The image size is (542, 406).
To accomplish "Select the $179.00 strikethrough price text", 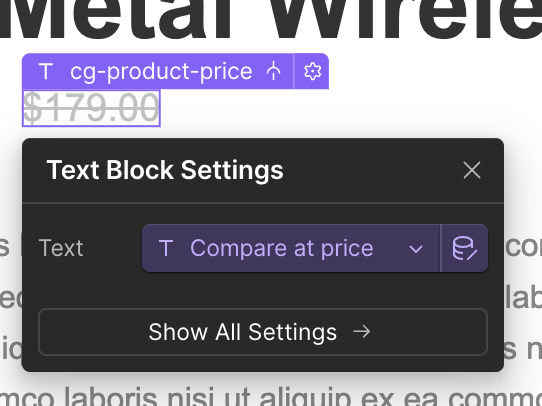I will [x=91, y=108].
